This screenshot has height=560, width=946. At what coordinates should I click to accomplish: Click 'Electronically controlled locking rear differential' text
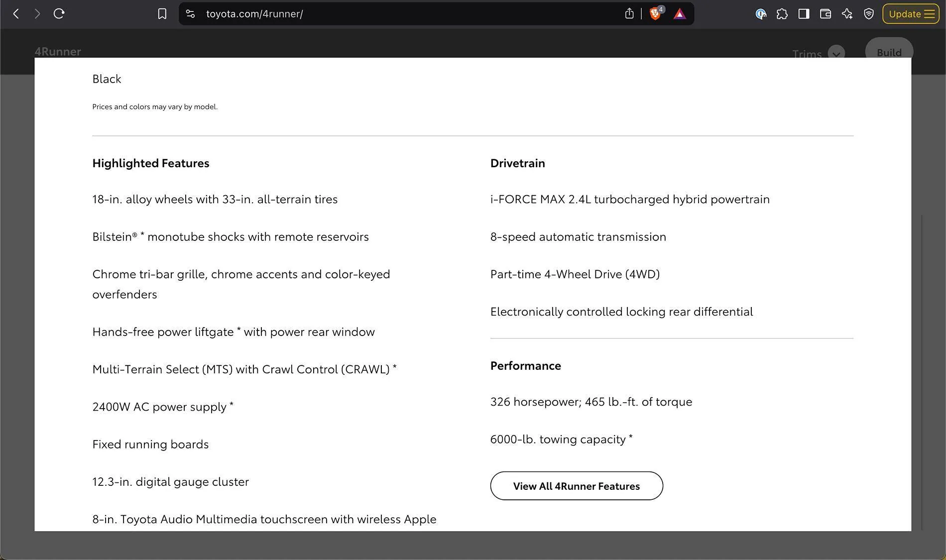coord(621,312)
